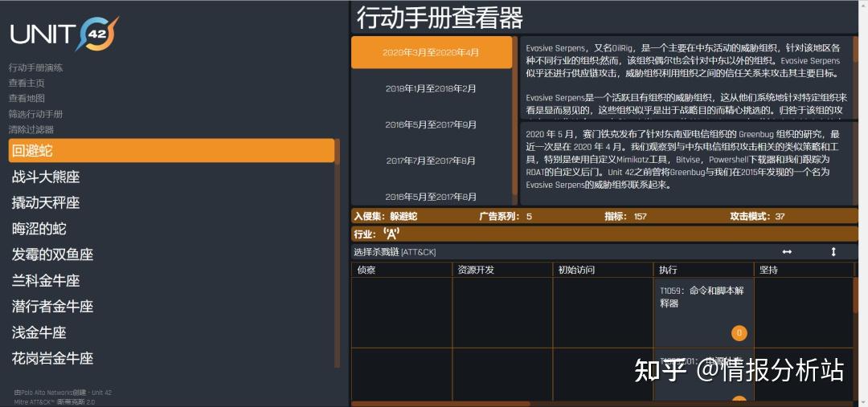Image resolution: width=868 pixels, height=407 pixels.
Task: Click the 选择杀戮链 [ATT&CK] bar
Action: pos(604,252)
